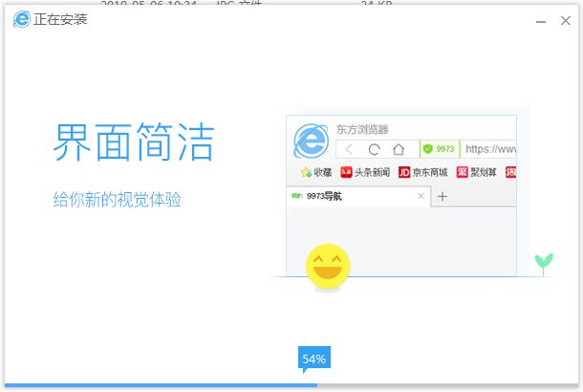This screenshot has width=583, height=392.
Task: Click the 界面简洁 headline text
Action: [x=134, y=142]
